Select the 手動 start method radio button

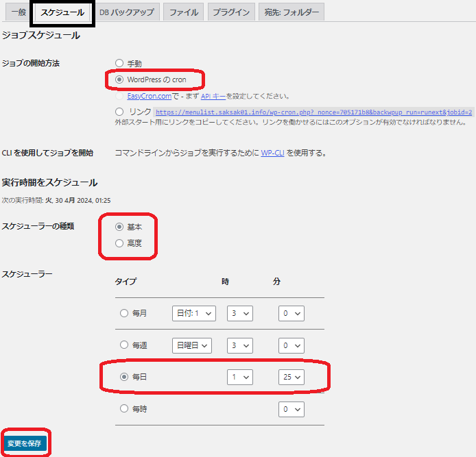(x=119, y=63)
